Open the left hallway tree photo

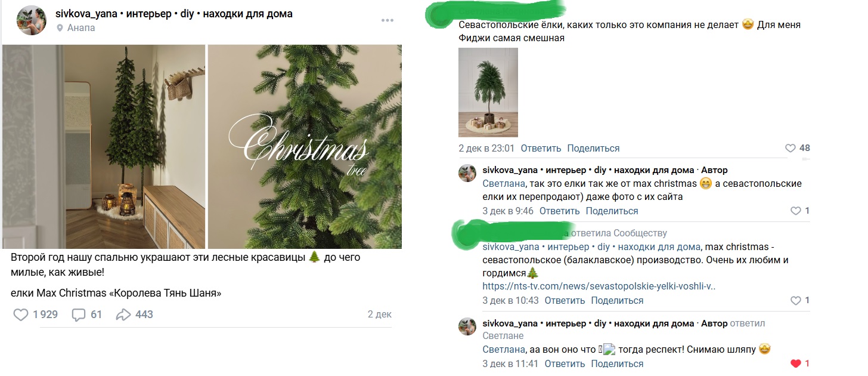tap(104, 146)
